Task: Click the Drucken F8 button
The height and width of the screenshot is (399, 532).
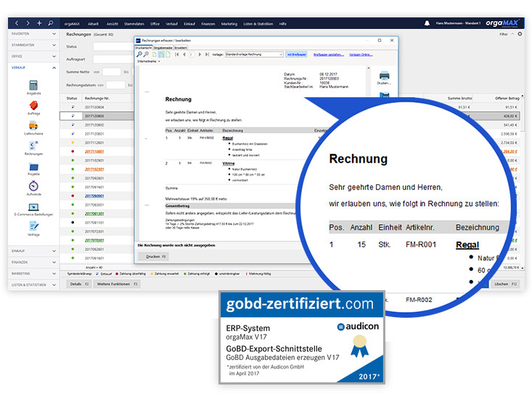Action: pyautogui.click(x=153, y=257)
